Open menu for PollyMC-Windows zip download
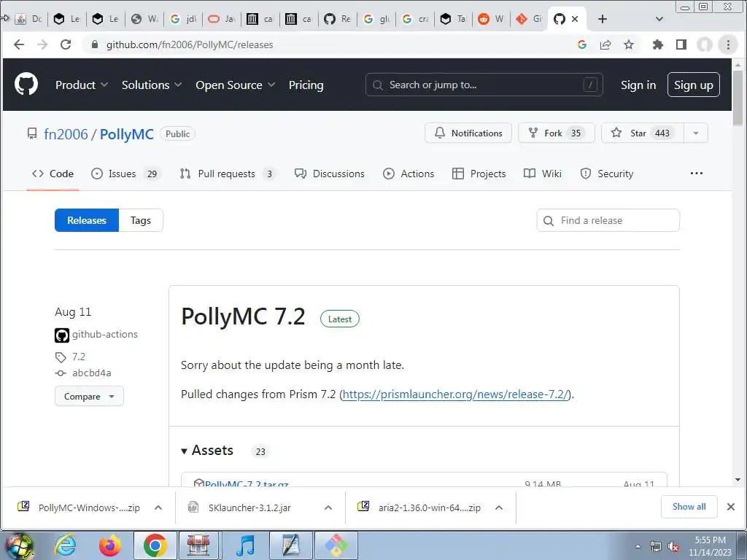 click(x=158, y=507)
